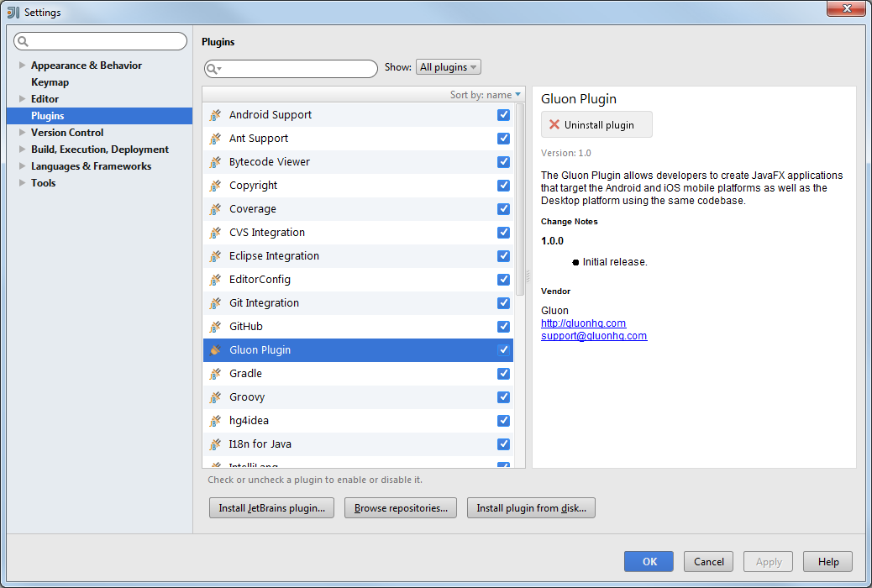Screen dimensions: 872x588
Task: Click Install JetBrains plugin button
Action: (x=271, y=508)
